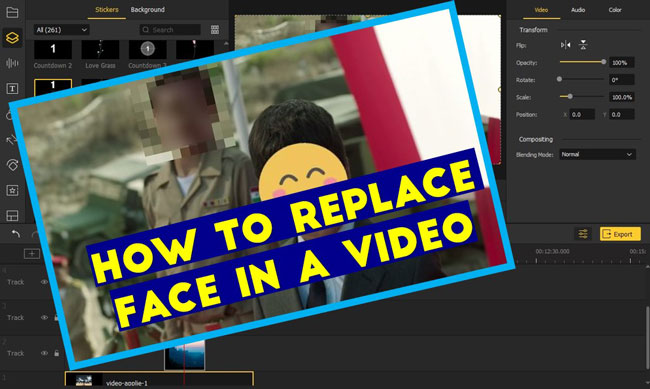Click the Position X value field
Viewport: 650px width, 389px height.
pos(582,114)
